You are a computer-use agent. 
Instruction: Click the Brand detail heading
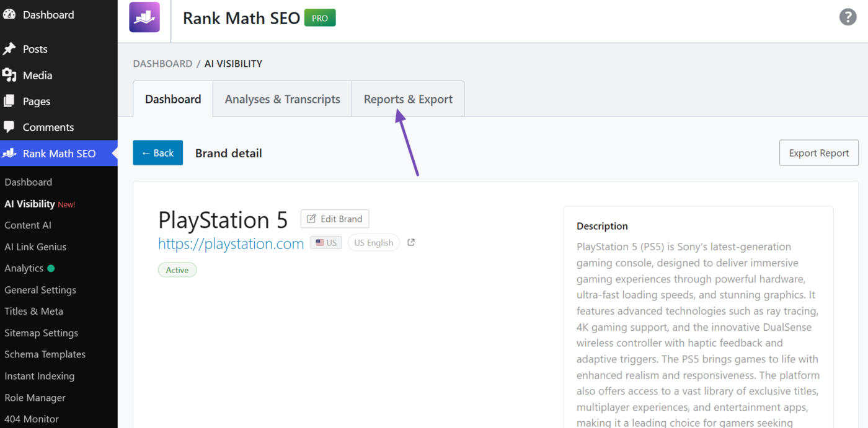(229, 153)
